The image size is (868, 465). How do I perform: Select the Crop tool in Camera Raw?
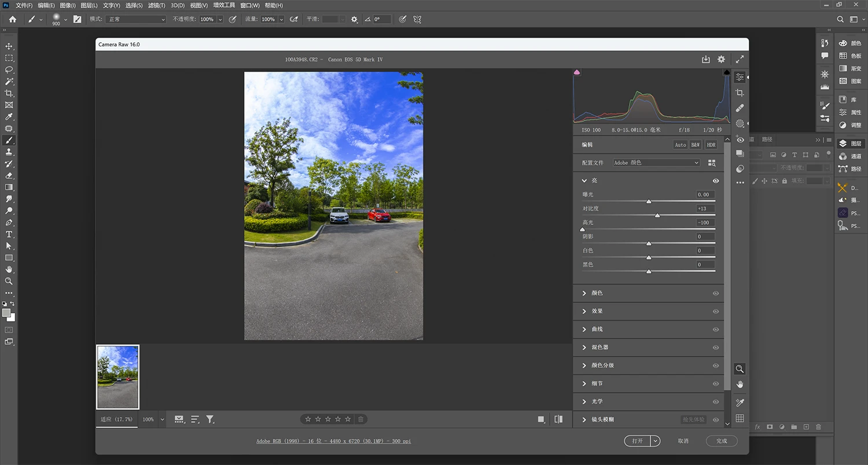(x=740, y=93)
